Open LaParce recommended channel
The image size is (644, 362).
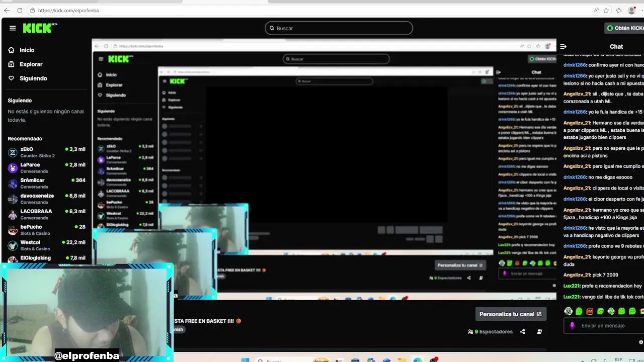coord(46,168)
